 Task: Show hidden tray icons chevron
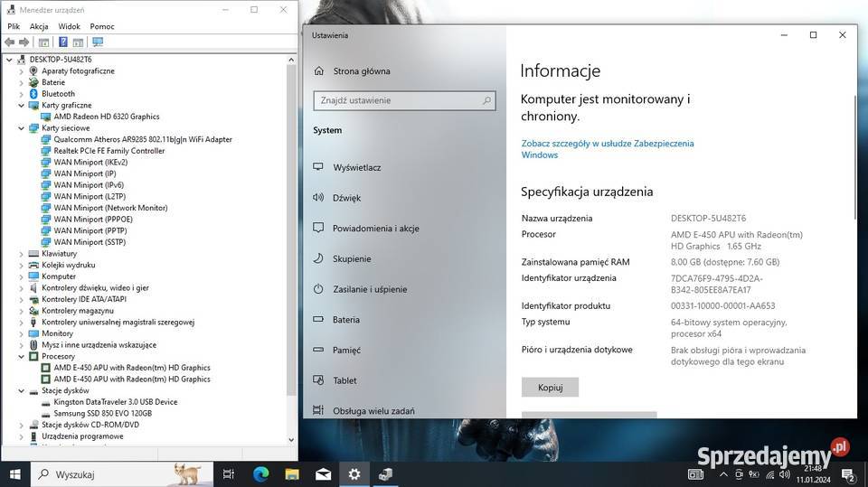[723, 474]
